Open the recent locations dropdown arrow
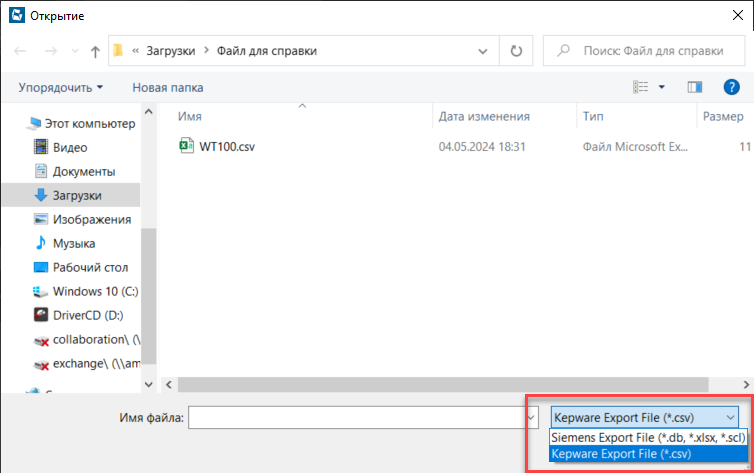 [x=75, y=51]
